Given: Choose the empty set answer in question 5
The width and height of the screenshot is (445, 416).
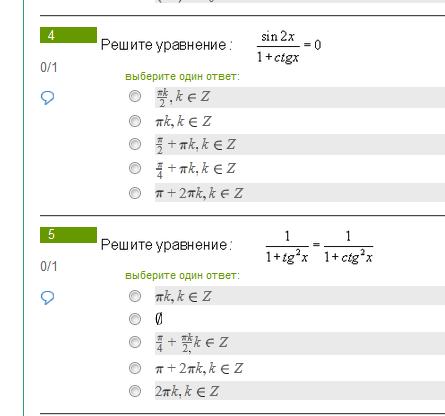Looking at the screenshot, I should point(135,319).
